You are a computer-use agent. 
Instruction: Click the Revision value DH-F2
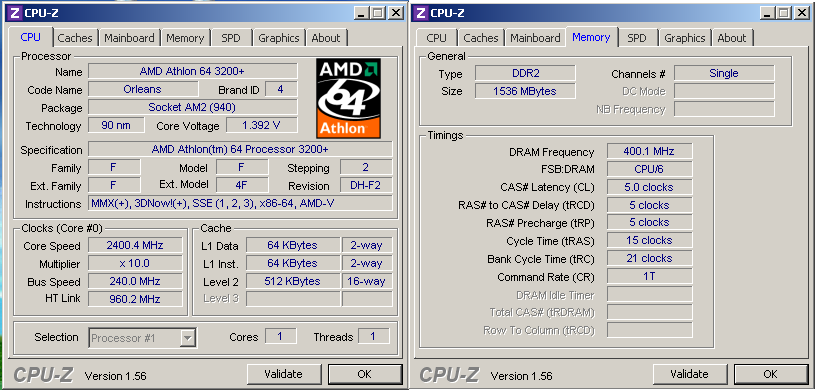(366, 185)
